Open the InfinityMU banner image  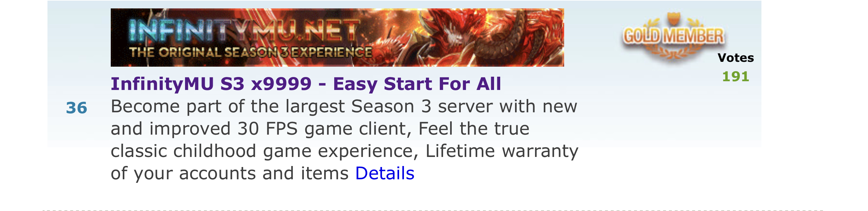click(337, 38)
